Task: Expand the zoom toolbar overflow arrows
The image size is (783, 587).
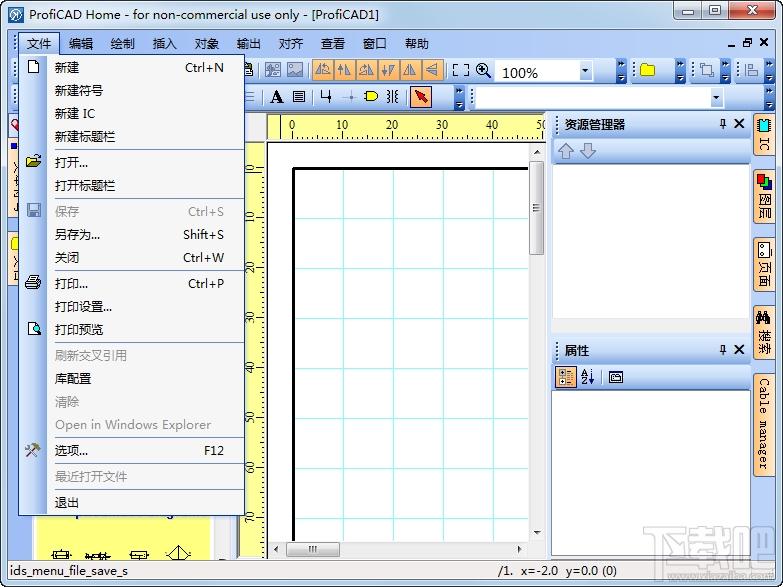Action: coord(621,70)
